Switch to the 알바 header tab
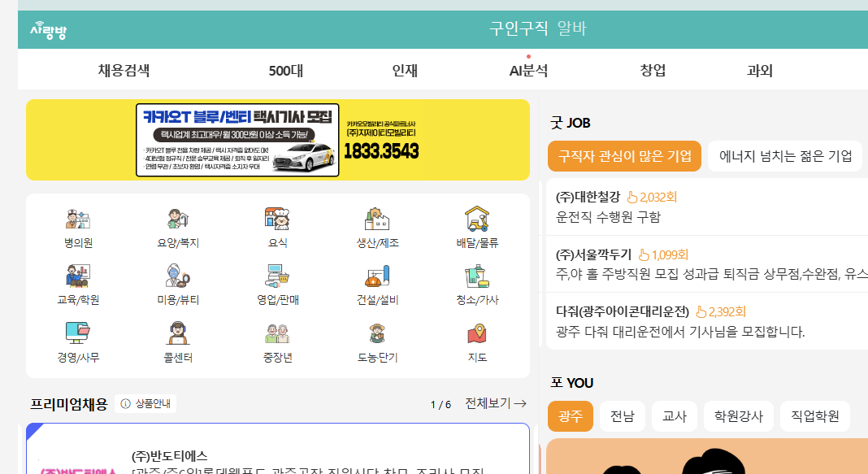This screenshot has height=474, width=868. point(572,28)
